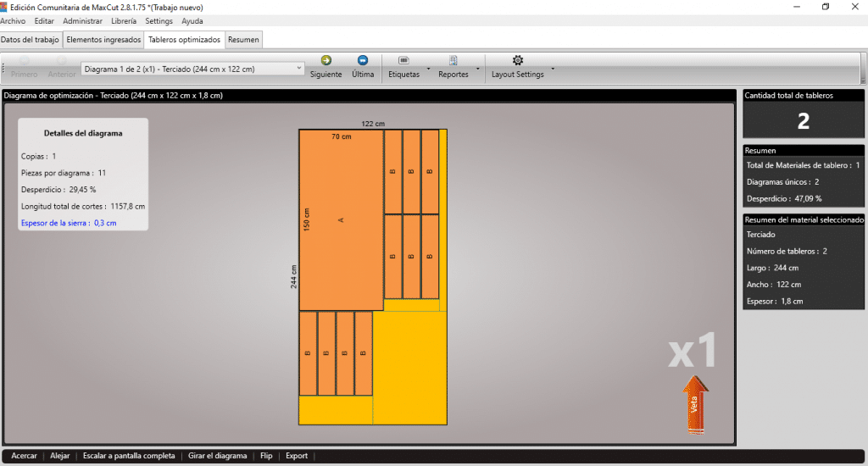Open the Diagrama 1 de 2 combo box
The image size is (868, 466).
pyautogui.click(x=192, y=69)
